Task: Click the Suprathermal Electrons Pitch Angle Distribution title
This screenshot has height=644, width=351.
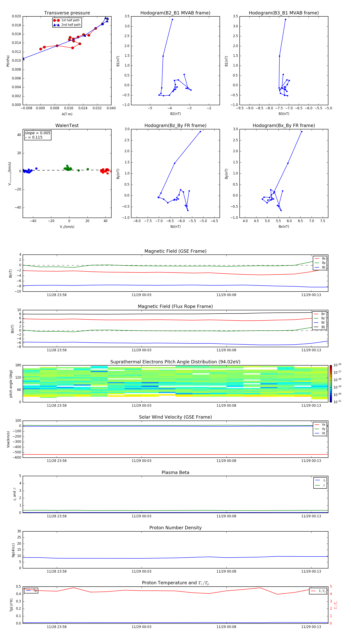Action: pos(175,362)
